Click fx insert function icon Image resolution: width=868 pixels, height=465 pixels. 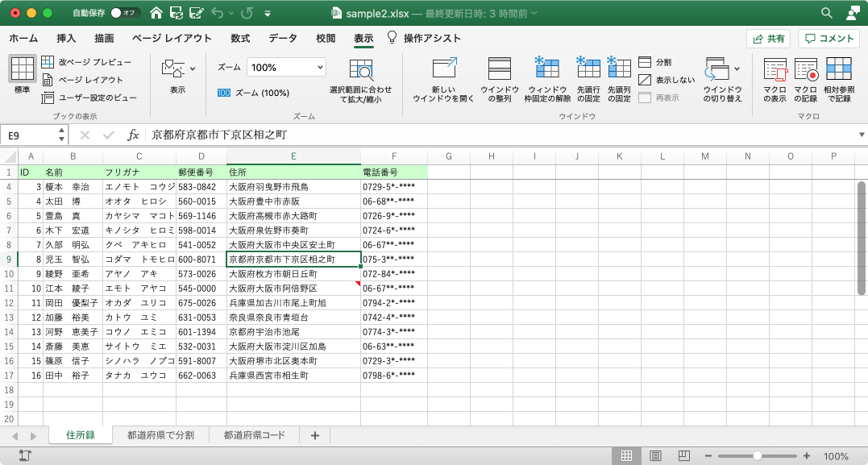pos(133,135)
